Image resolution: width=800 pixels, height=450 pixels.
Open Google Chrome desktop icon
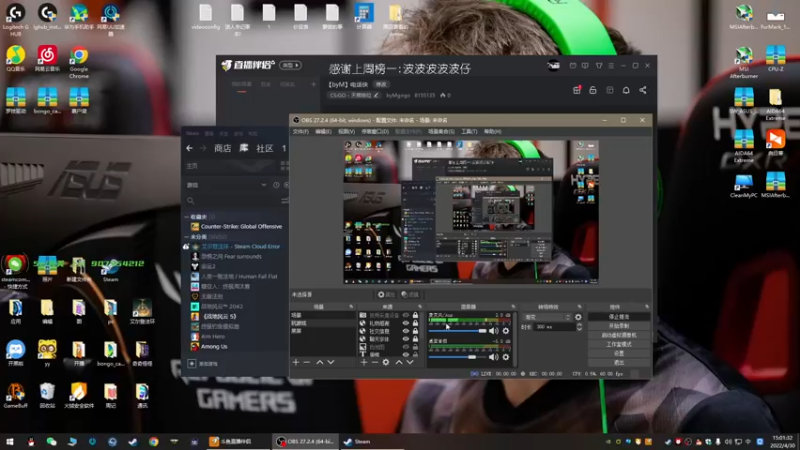click(79, 62)
